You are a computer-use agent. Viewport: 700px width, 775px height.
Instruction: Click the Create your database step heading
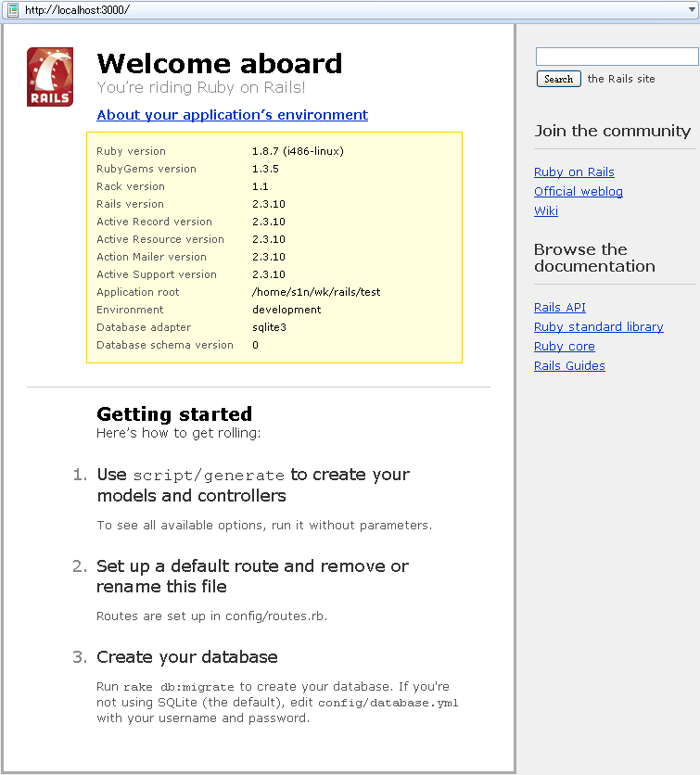point(186,657)
